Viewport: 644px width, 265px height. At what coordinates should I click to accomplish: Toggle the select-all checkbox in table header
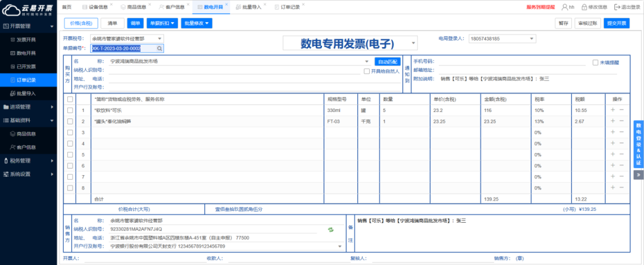[70, 99]
